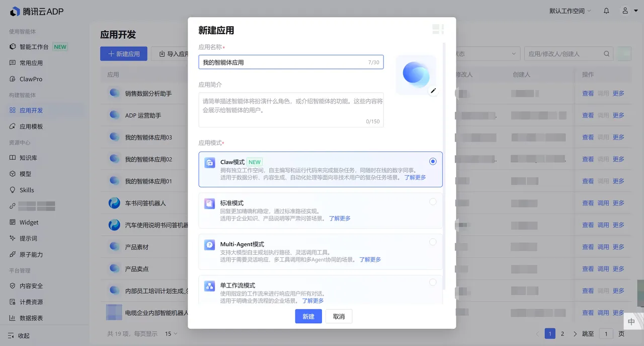Open 更多 for 产品素材 row
This screenshot has width=644, height=346.
click(618, 247)
